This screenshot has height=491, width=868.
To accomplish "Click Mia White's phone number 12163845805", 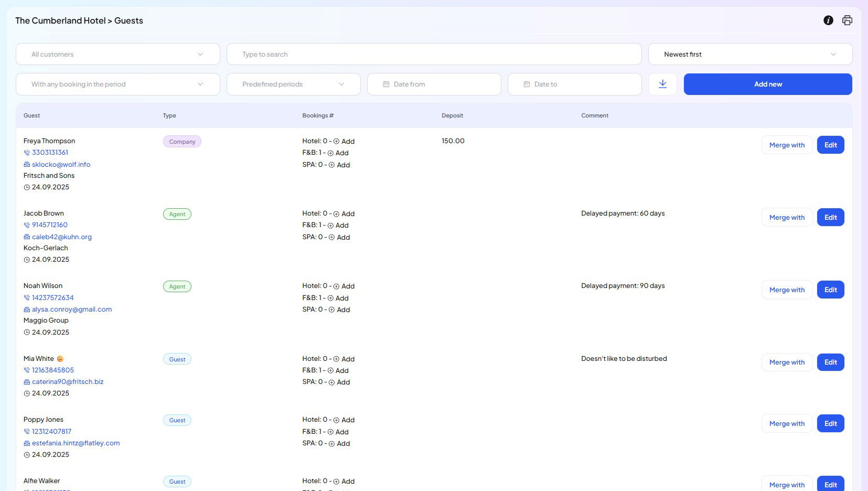I will click(x=52, y=370).
